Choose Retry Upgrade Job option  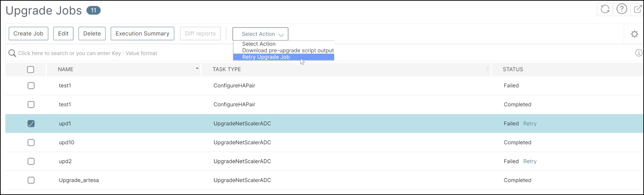283,57
